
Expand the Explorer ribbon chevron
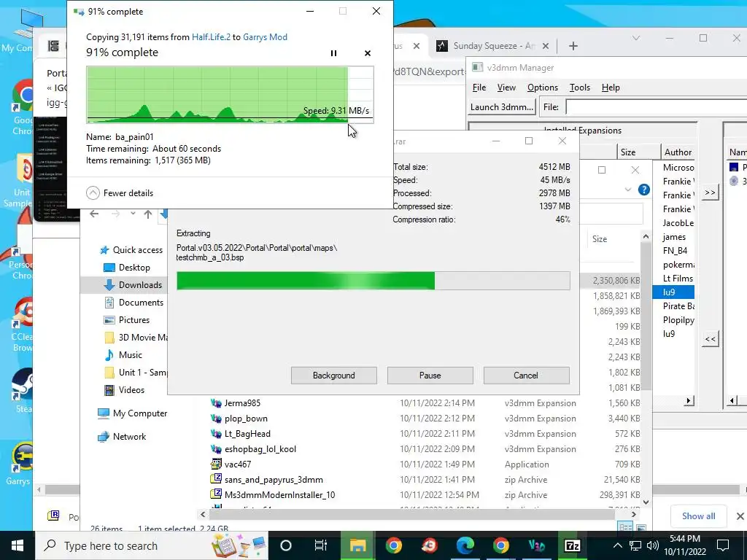coord(628,190)
